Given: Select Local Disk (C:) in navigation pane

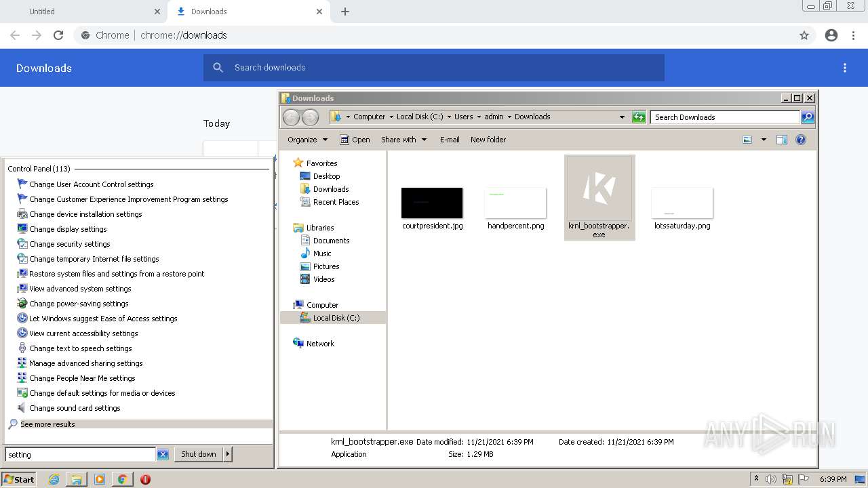Looking at the screenshot, I should click(x=336, y=318).
